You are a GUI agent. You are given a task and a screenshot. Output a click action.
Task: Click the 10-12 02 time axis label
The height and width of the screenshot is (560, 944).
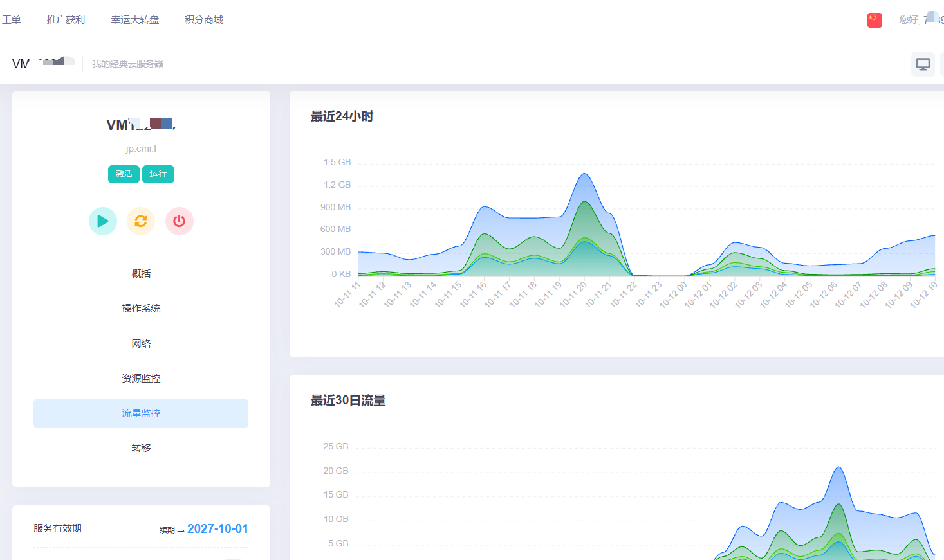tap(724, 294)
